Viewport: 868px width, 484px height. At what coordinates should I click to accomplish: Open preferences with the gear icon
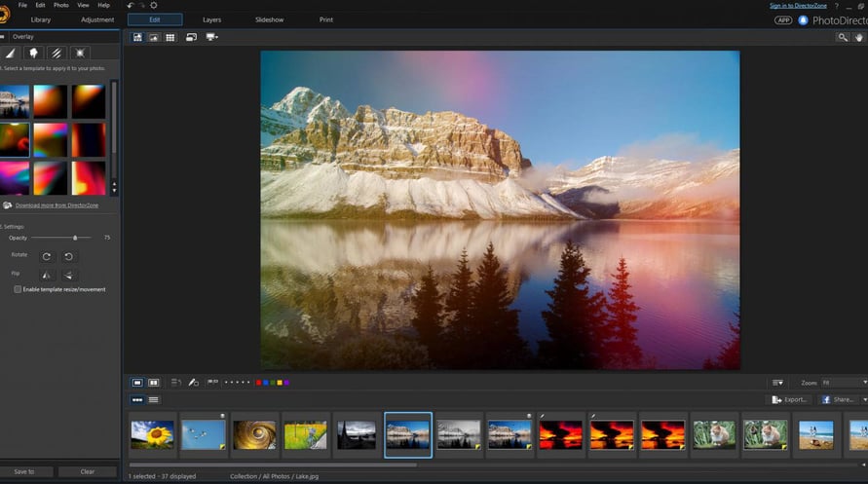coord(154,5)
